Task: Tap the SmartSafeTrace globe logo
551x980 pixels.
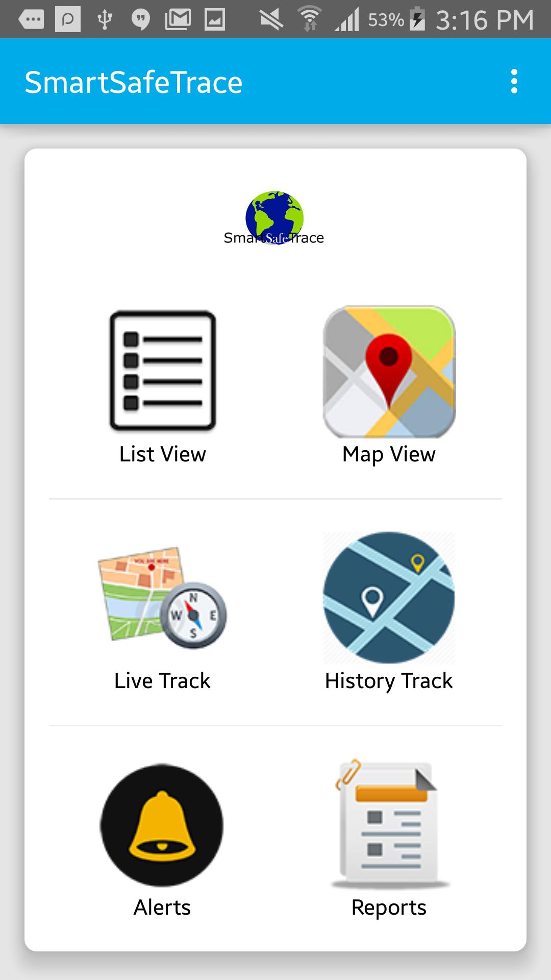Action: click(x=274, y=218)
